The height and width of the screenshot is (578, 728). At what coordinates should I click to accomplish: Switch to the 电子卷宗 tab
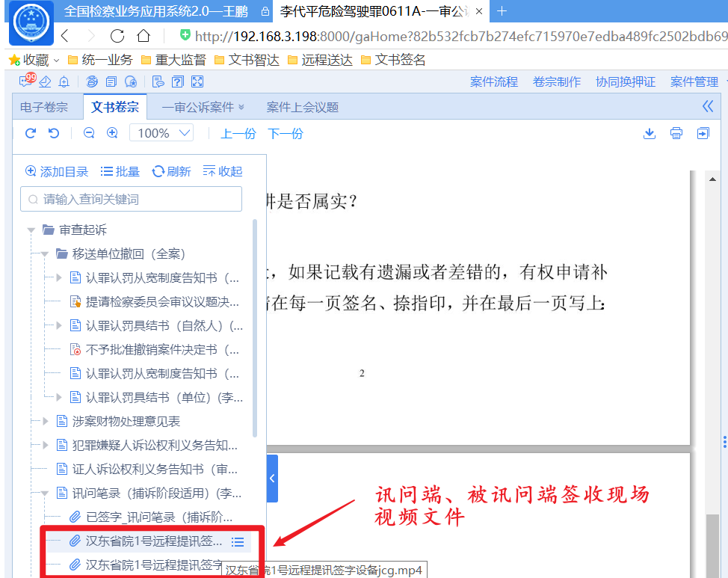43,107
